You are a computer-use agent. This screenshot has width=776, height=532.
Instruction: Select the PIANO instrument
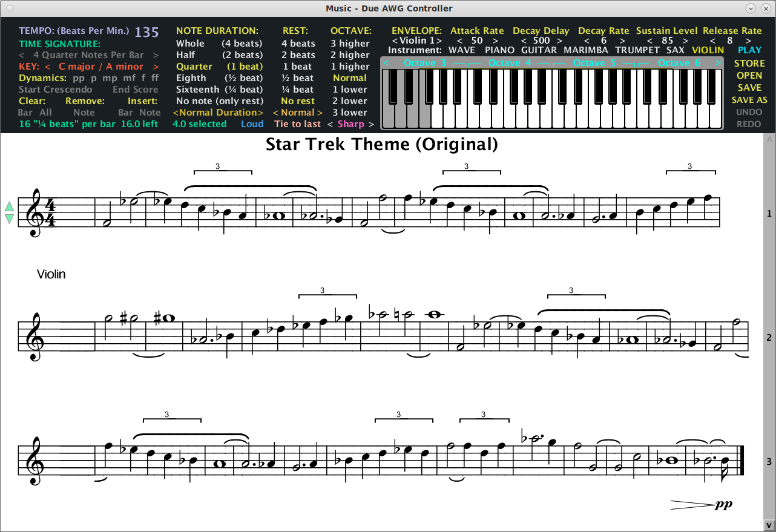499,50
